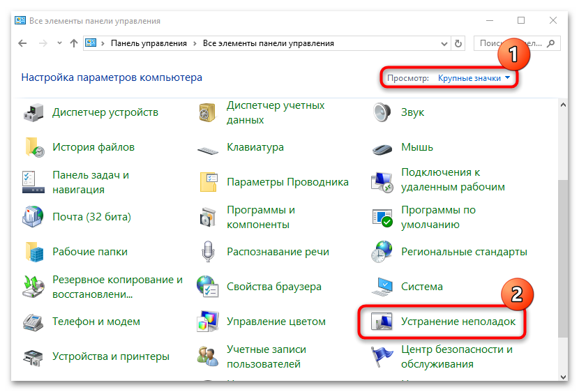Click the Credential Manager safe icon
The width and height of the screenshot is (579, 392).
pyautogui.click(x=207, y=112)
